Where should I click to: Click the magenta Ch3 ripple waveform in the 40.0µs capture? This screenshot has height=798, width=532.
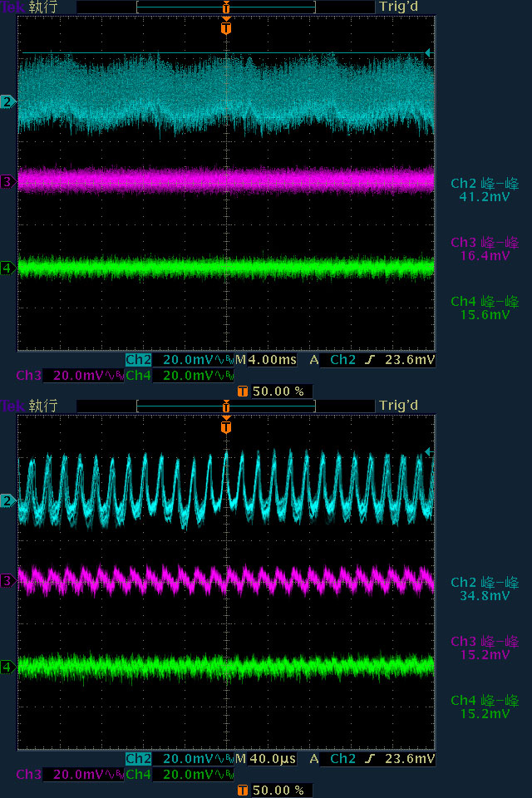pos(226,580)
